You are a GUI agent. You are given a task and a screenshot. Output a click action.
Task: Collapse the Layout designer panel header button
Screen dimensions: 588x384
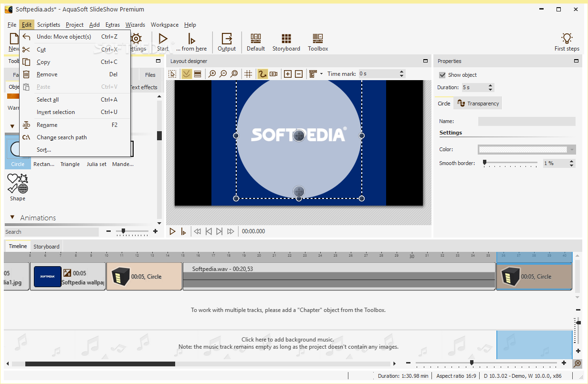(x=425, y=61)
